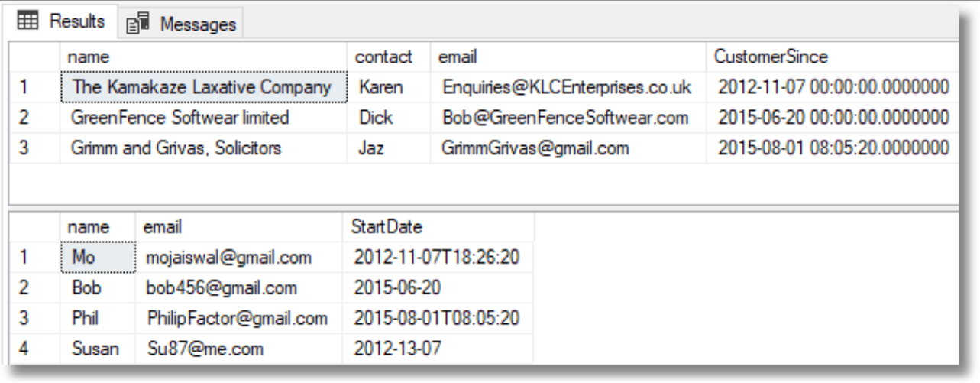Click the StartDate column header
This screenshot has width=980, height=383.
point(438,226)
